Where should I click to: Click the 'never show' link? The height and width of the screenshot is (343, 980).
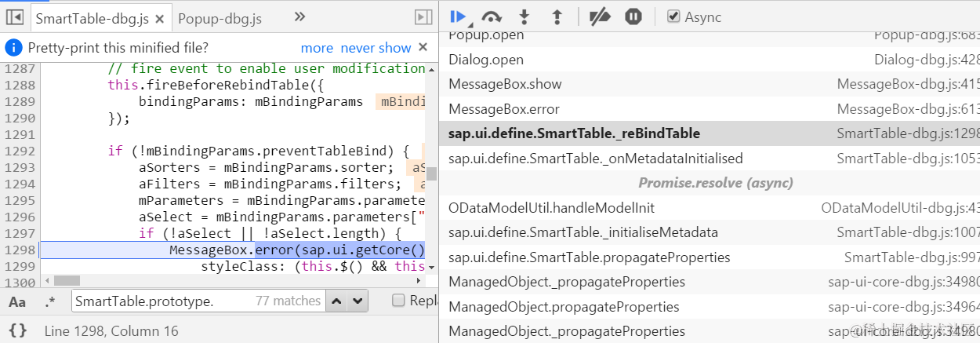click(376, 48)
